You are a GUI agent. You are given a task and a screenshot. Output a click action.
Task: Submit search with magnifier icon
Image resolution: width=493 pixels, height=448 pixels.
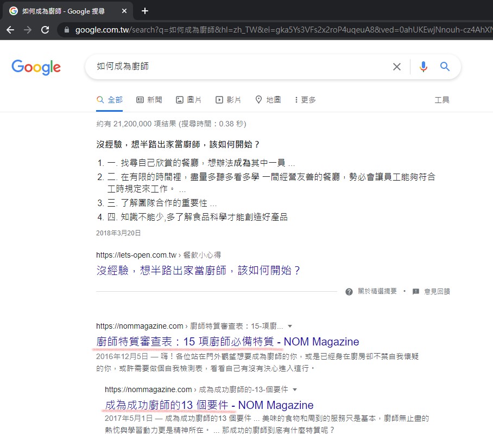pyautogui.click(x=445, y=67)
